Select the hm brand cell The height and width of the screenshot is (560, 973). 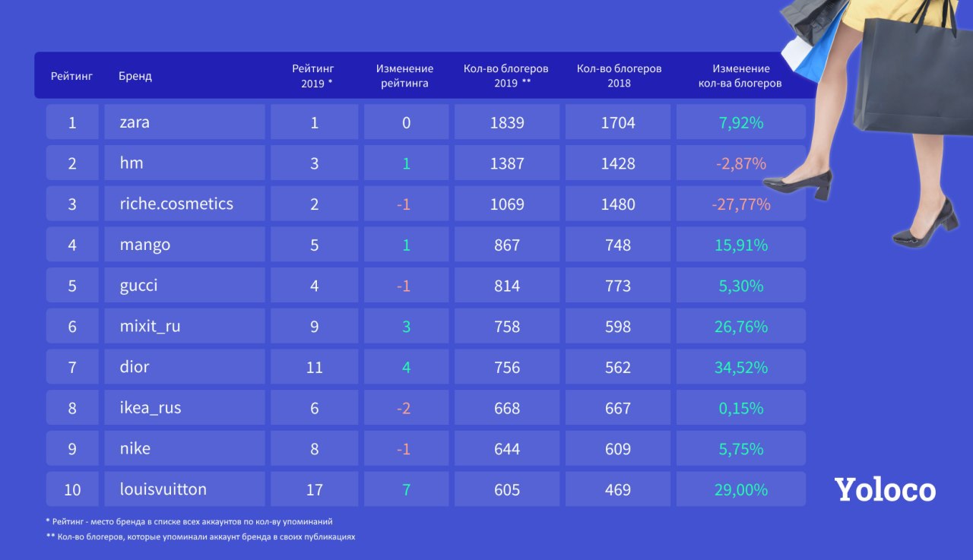[x=185, y=163]
